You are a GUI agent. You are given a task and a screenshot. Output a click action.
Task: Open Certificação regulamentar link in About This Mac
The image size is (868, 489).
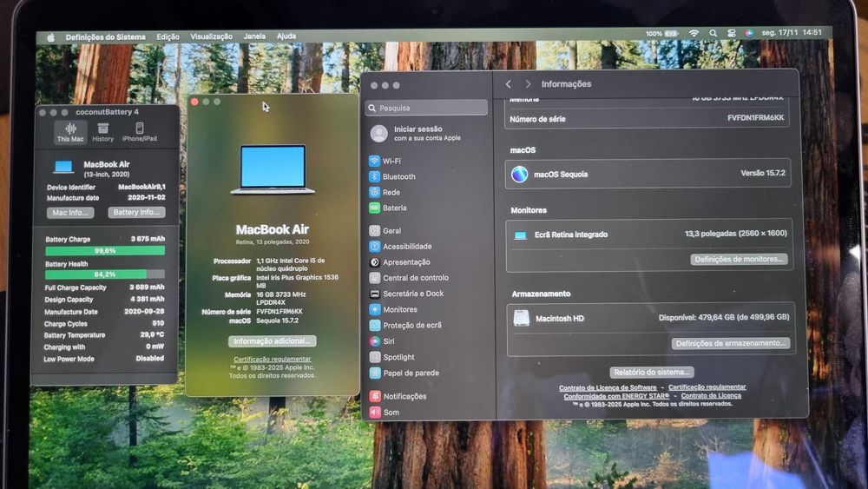pos(273,359)
